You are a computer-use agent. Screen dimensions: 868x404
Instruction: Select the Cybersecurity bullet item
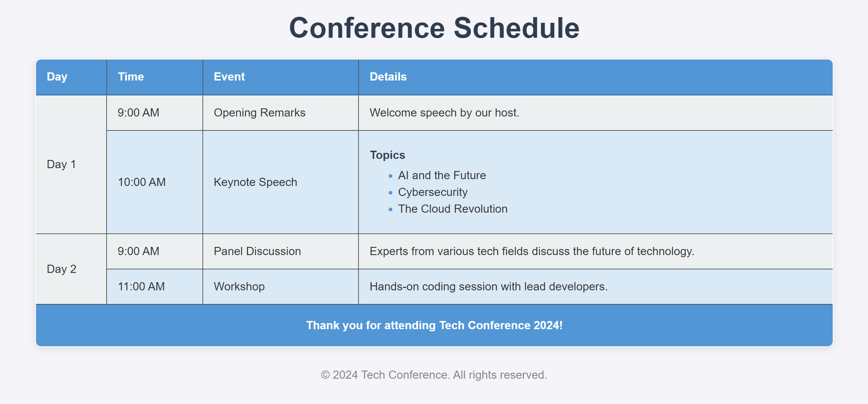(433, 192)
